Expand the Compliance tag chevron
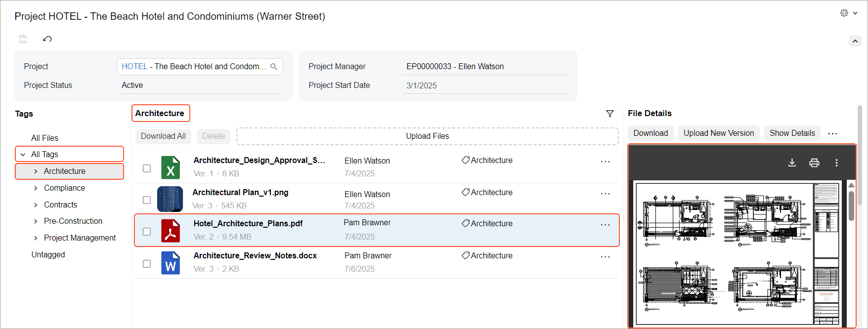This screenshot has height=329, width=868. (36, 188)
